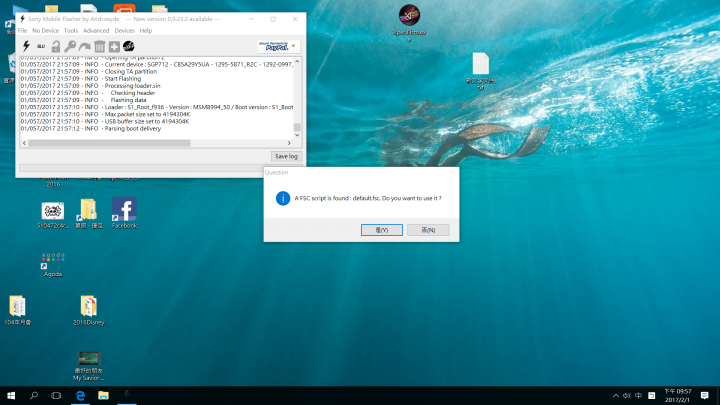The image size is (720, 405).
Task: Click the taskbar clock and date
Action: (x=678, y=395)
